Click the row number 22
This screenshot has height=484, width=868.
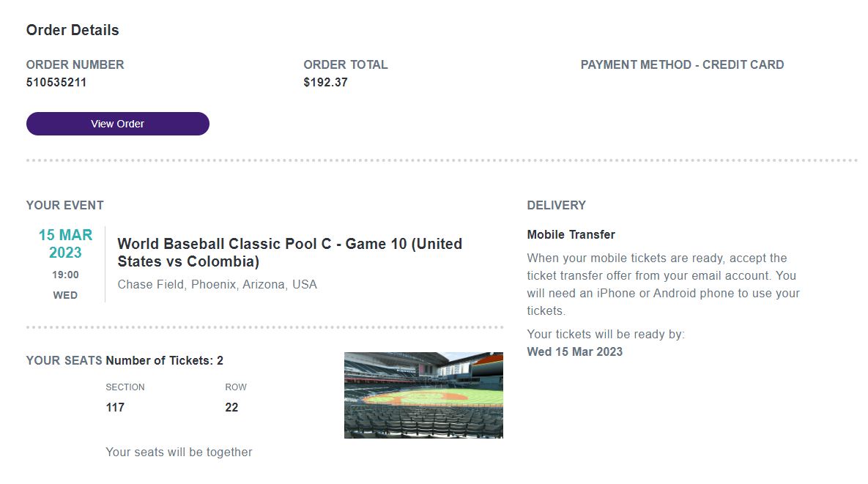[231, 408]
